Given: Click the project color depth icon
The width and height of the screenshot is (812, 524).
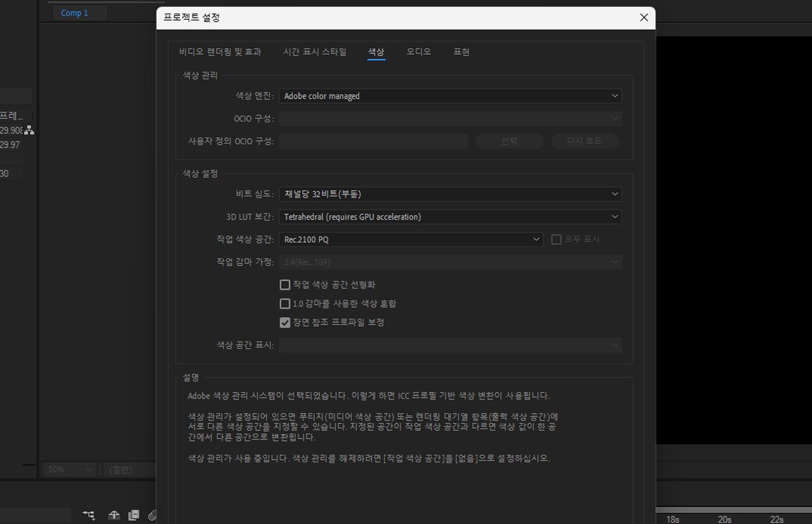Looking at the screenshot, I should [153, 515].
